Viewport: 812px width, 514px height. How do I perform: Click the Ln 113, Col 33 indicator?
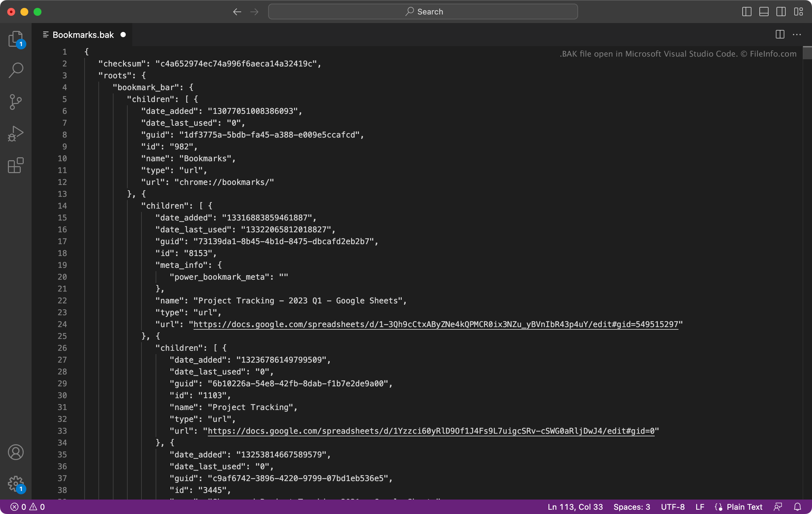point(575,506)
